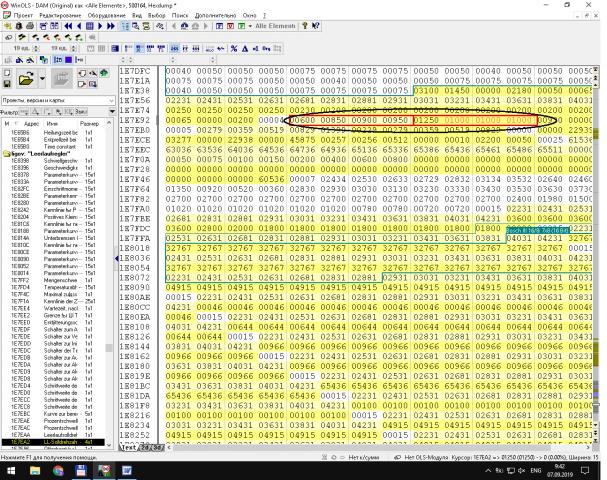The image size is (607, 480).
Task: Click the context help arrow-question icon
Action: coord(316,26)
